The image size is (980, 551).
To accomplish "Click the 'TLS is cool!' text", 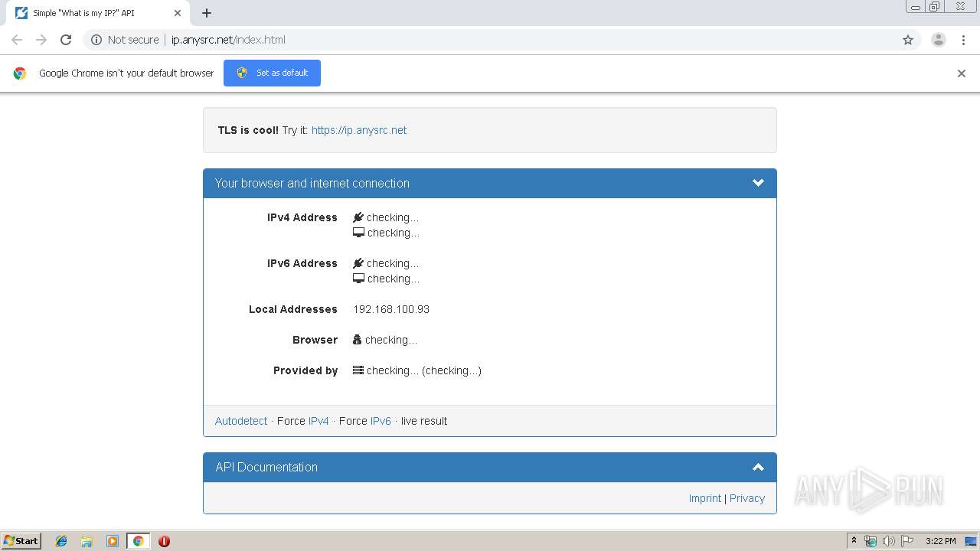I will (x=248, y=130).
